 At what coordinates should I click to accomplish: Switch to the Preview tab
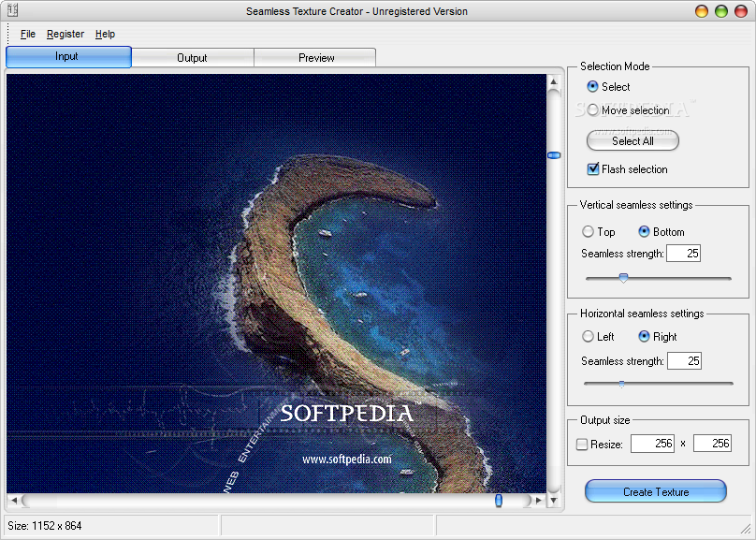coord(316,58)
